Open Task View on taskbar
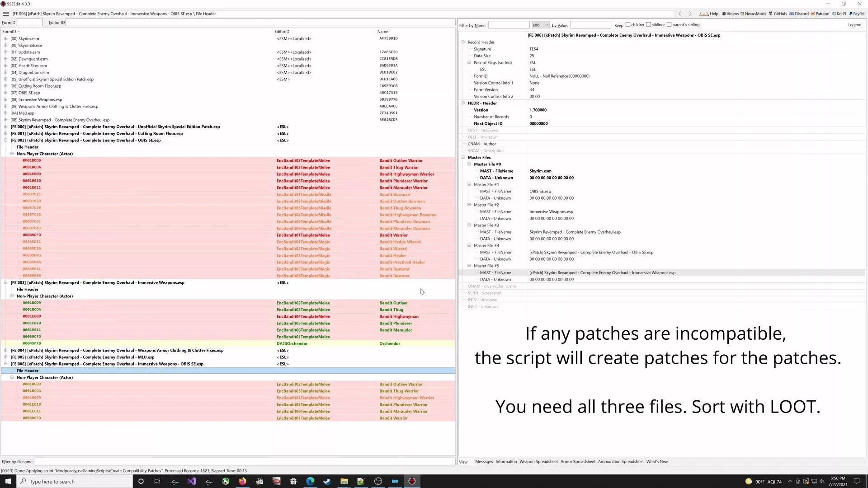This screenshot has width=868, height=488. (x=157, y=481)
